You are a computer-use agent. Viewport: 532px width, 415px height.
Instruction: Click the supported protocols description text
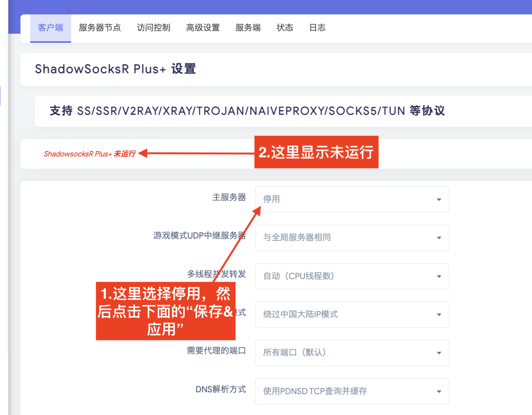point(247,111)
